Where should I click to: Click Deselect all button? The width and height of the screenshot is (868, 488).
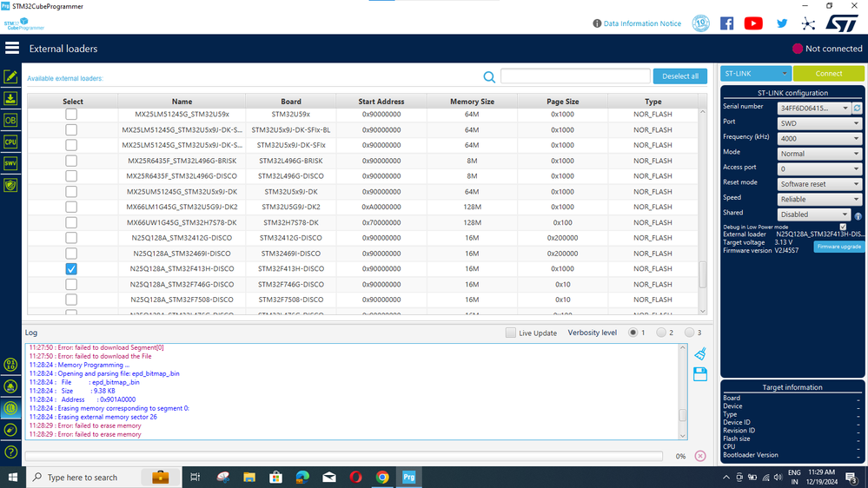(x=679, y=76)
